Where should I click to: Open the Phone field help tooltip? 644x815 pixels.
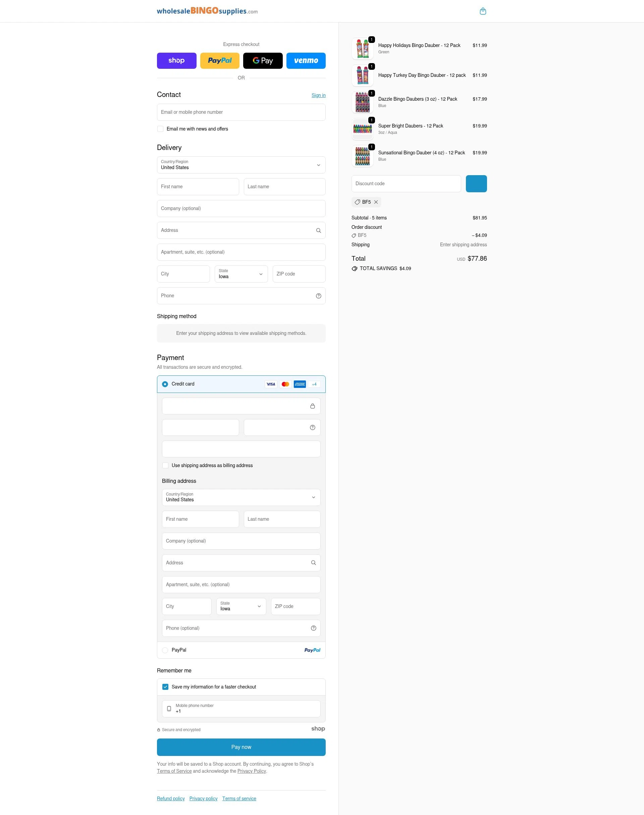[318, 296]
